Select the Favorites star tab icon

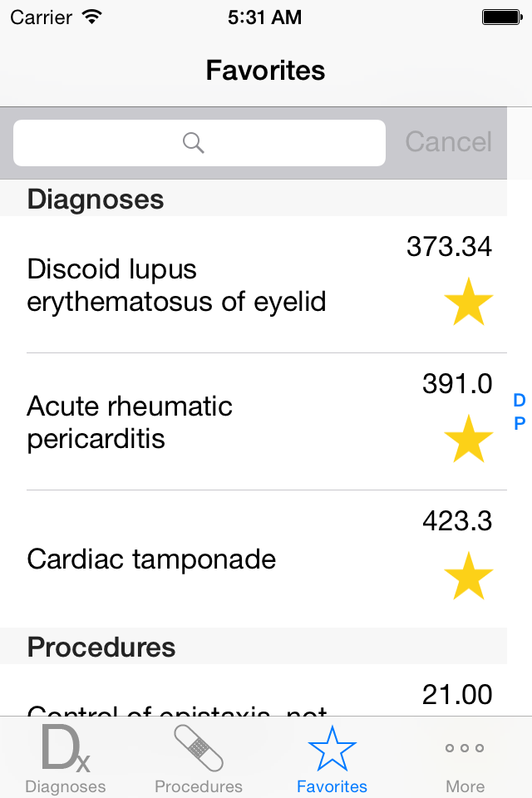coord(332,748)
